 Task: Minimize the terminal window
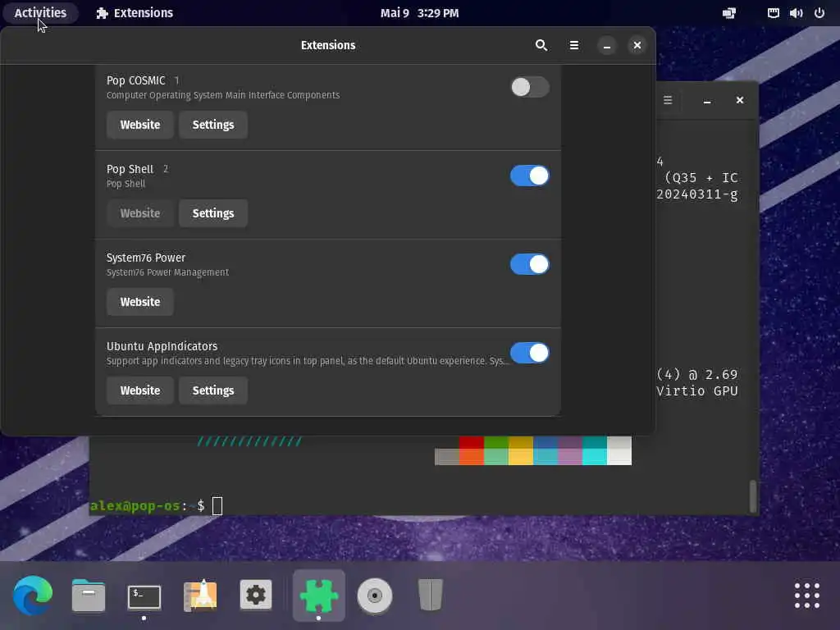(x=707, y=100)
